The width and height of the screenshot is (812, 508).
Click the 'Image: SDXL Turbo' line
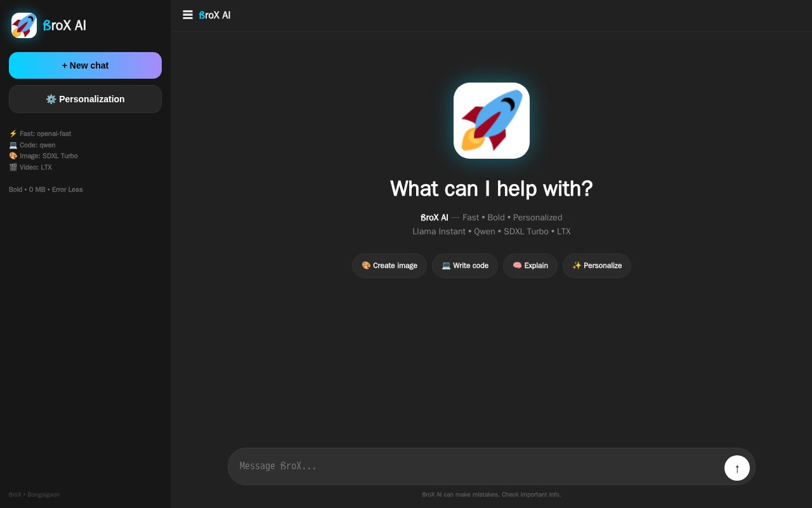[x=43, y=156]
